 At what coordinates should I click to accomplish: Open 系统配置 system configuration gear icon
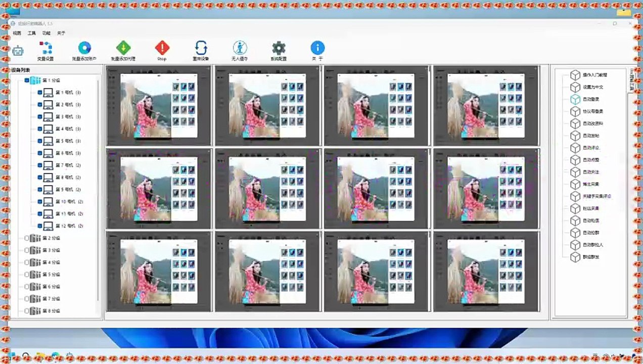[279, 48]
